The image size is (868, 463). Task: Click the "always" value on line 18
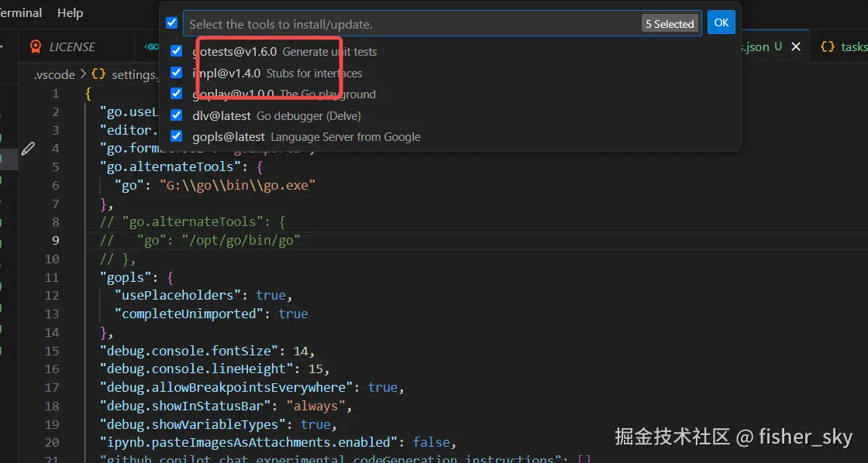(315, 406)
